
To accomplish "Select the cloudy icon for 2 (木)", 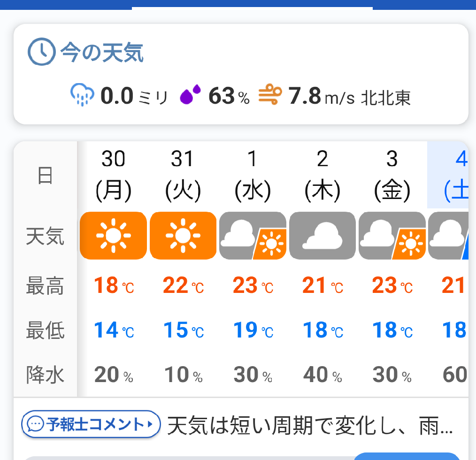I will pyautogui.click(x=322, y=235).
